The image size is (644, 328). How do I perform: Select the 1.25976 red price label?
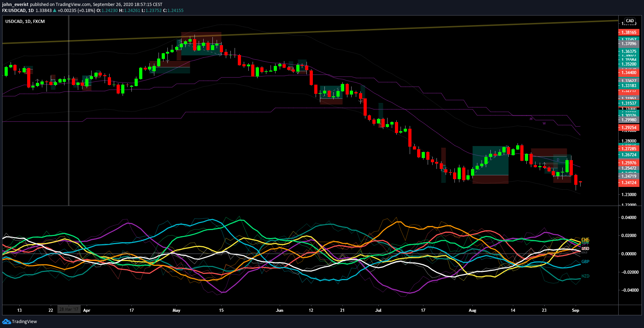click(629, 163)
